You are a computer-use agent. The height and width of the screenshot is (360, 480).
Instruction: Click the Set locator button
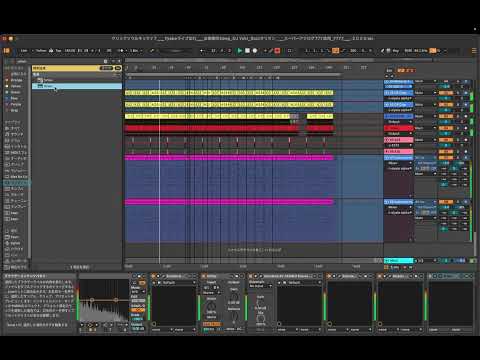coord(389,71)
